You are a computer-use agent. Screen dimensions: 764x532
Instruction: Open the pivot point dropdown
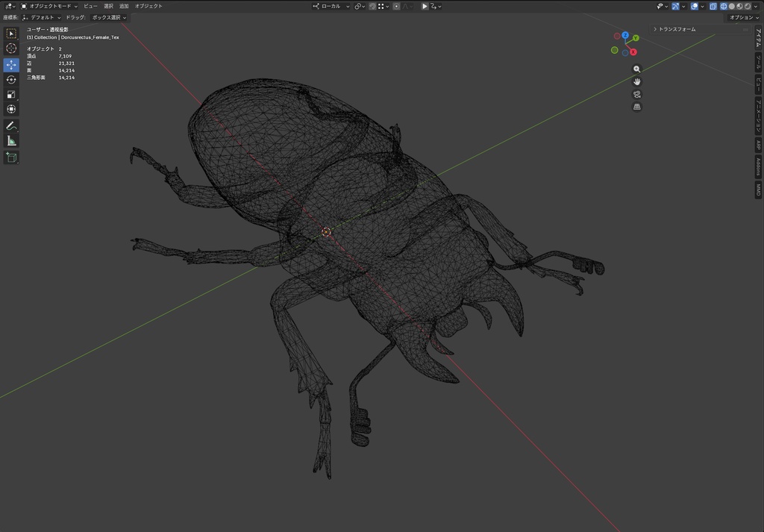pyautogui.click(x=360, y=6)
